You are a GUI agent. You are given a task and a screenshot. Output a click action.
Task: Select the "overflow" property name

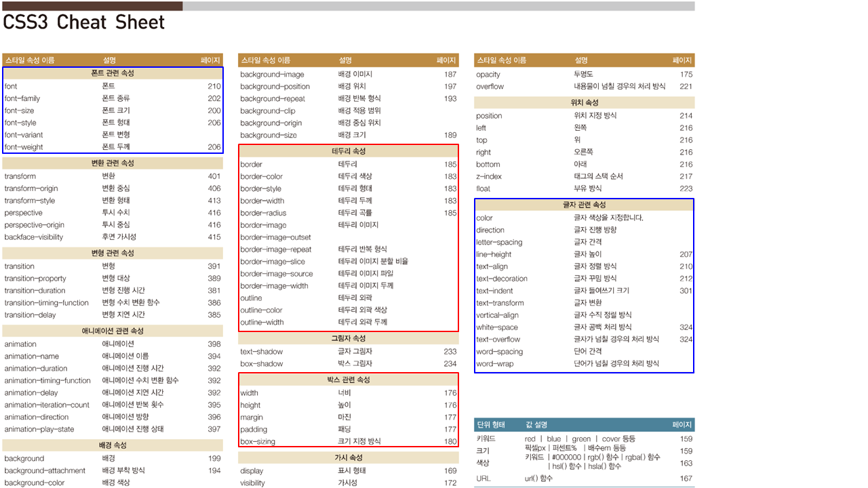click(x=490, y=87)
